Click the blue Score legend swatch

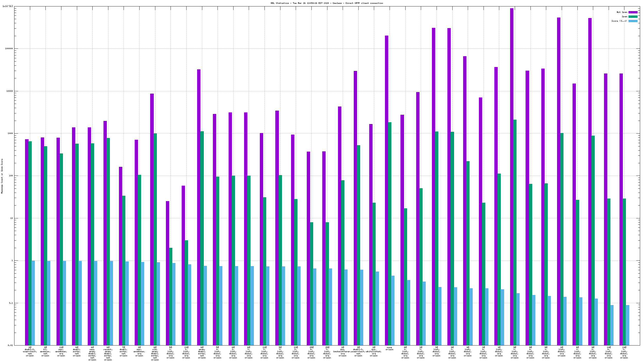[x=633, y=21]
